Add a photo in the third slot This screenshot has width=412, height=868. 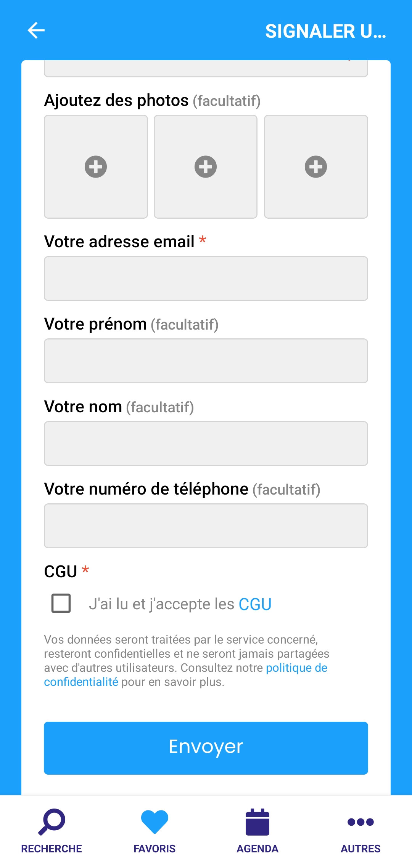tap(316, 167)
